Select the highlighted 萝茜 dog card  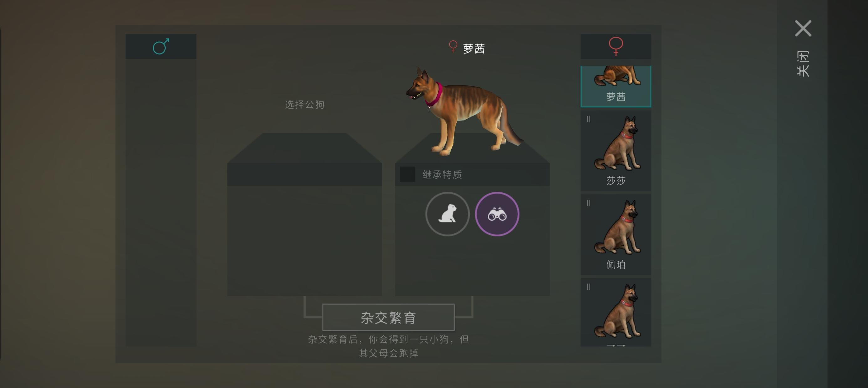[616, 87]
